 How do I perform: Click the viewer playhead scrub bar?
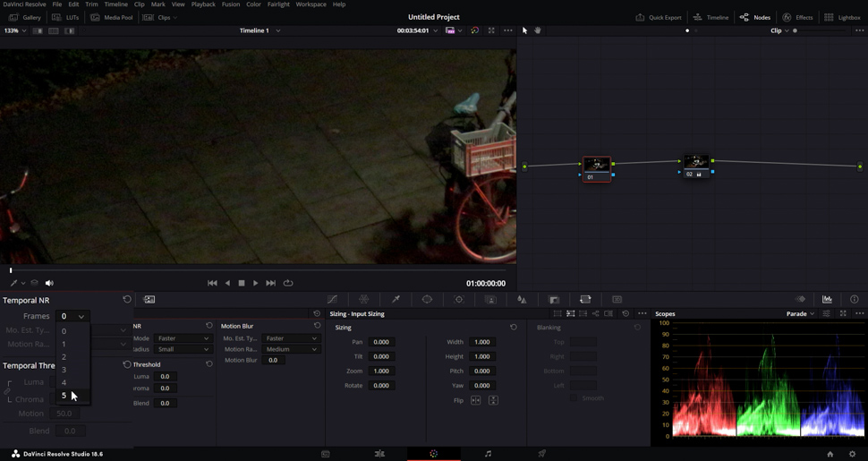pos(258,270)
